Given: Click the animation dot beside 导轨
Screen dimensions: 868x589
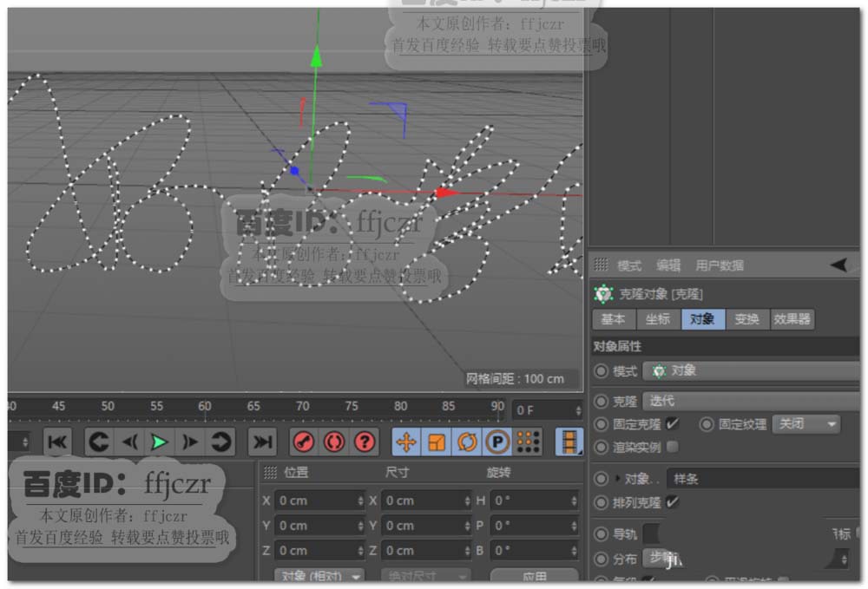Looking at the screenshot, I should click(x=602, y=533).
